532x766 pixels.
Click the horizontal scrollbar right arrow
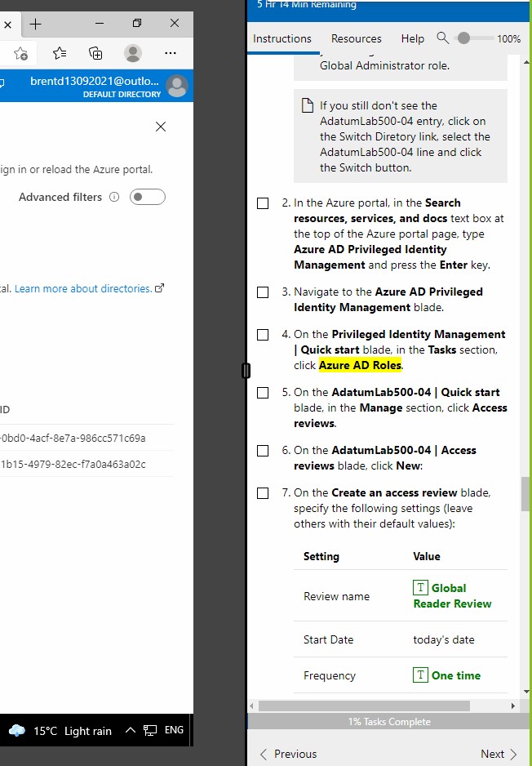(x=512, y=706)
